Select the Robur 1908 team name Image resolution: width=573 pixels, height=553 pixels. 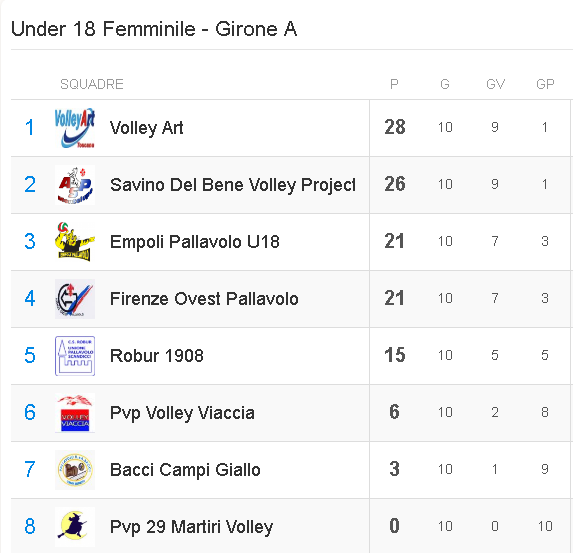[x=157, y=356]
